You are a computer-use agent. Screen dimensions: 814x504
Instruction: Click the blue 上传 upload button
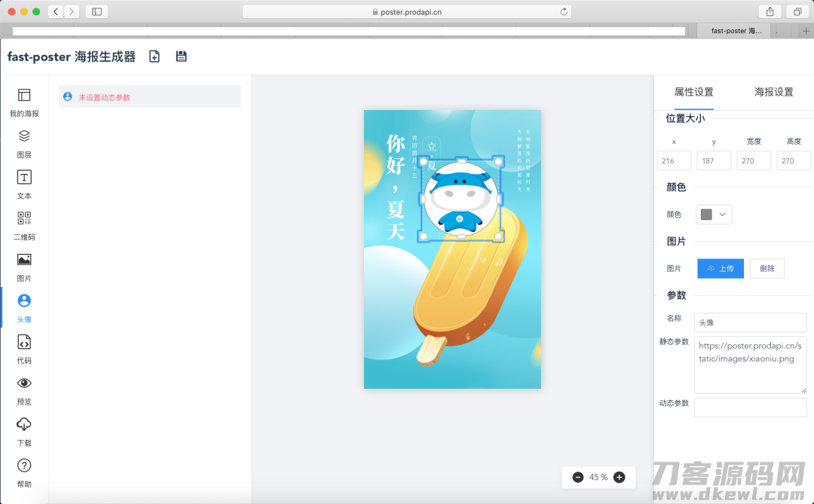pos(720,268)
